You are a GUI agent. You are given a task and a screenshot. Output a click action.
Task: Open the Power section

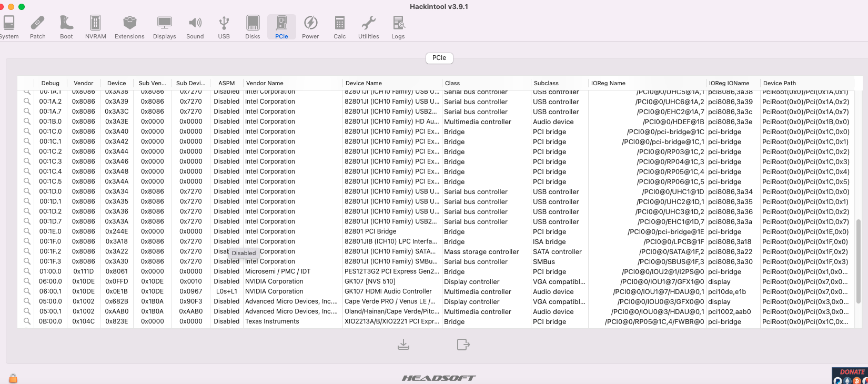click(310, 27)
